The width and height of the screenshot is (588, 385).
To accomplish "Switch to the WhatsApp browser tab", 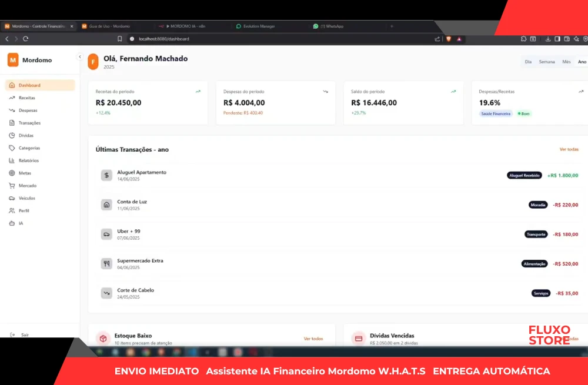I will coord(332,26).
